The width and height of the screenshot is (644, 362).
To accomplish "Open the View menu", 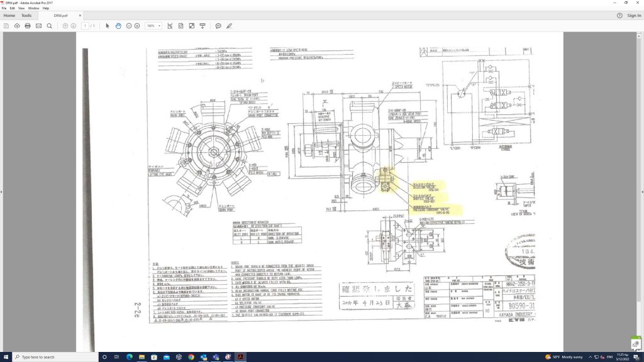I will pos(21,8).
